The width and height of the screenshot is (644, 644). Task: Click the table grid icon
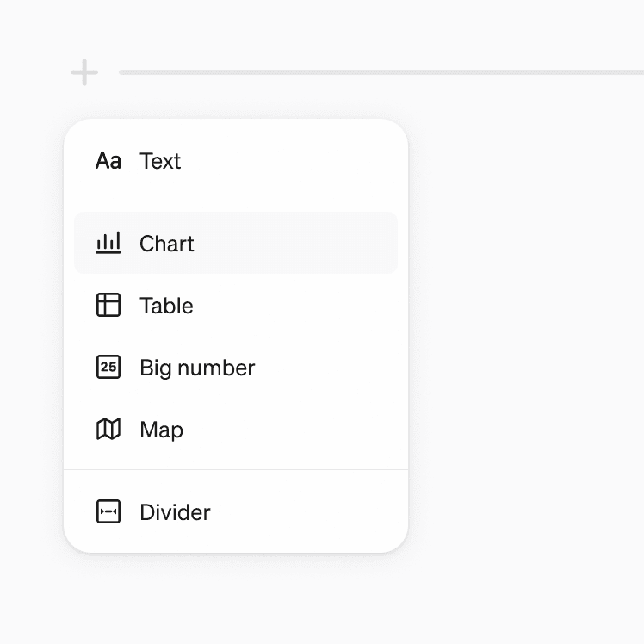[x=108, y=306]
